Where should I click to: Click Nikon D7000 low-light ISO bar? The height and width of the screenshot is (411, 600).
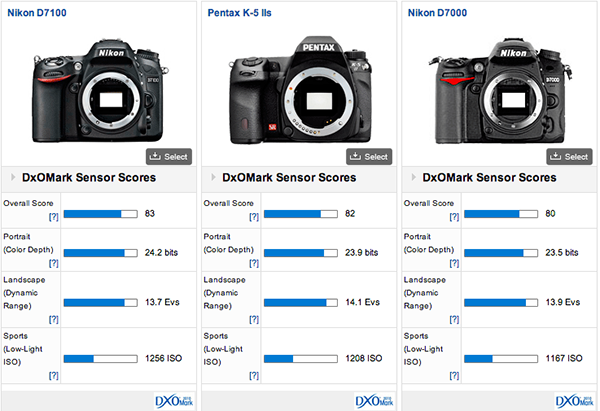click(501, 359)
